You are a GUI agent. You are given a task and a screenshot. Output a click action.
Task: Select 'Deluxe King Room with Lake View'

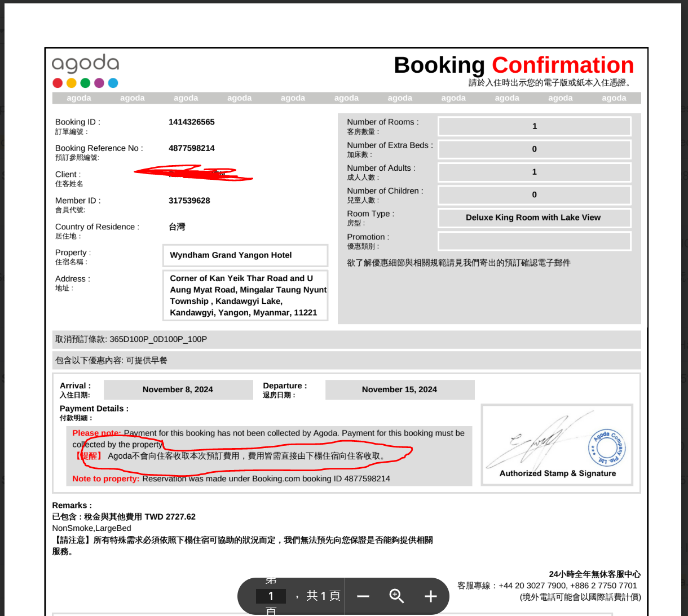pos(533,218)
